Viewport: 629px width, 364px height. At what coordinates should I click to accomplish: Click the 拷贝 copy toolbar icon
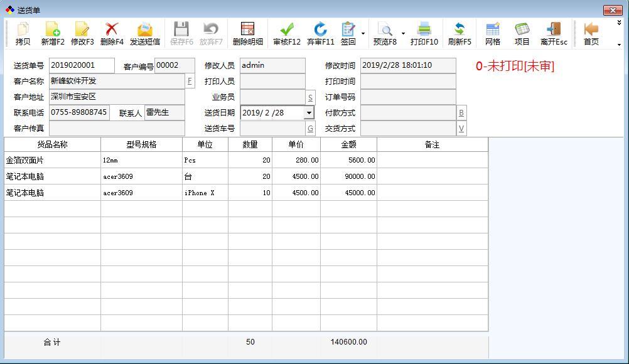[x=23, y=34]
